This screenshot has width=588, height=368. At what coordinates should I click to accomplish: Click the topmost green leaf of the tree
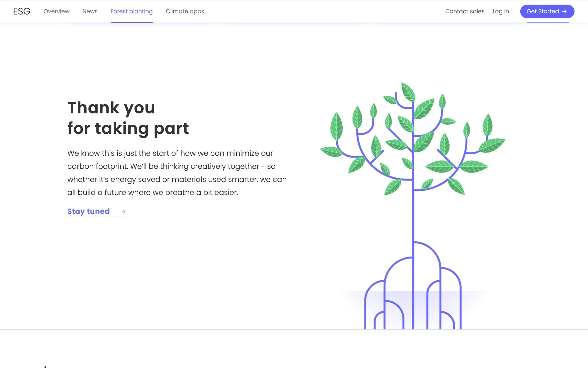(409, 91)
